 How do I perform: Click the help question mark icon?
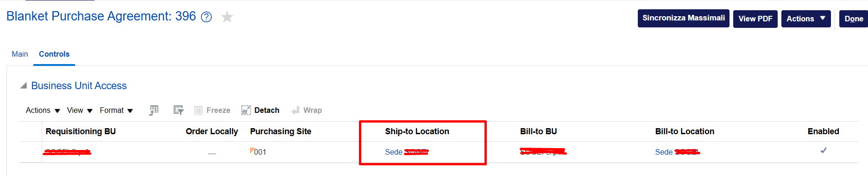click(x=207, y=17)
